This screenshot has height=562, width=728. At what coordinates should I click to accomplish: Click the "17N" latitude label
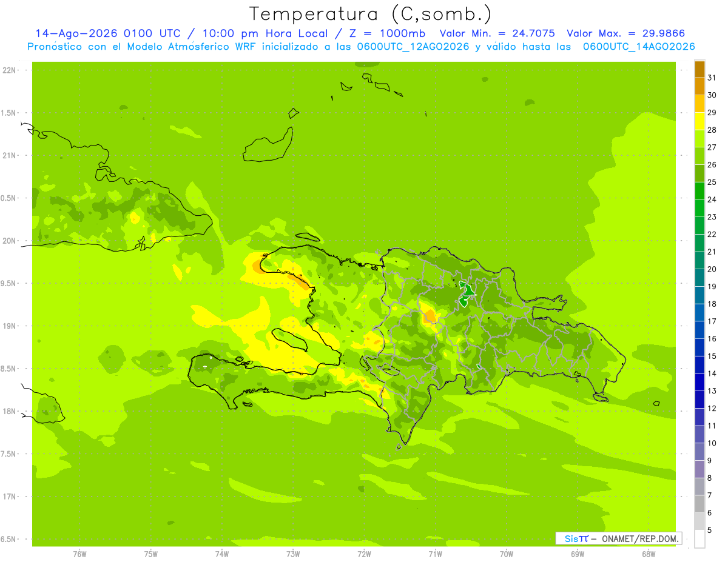coord(10,497)
